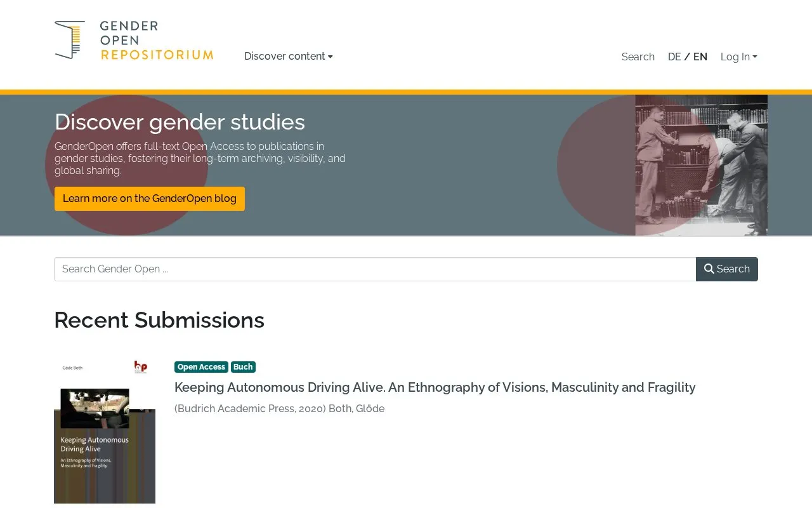Click the Buch badge
Image resolution: width=812 pixels, height=508 pixels.
[x=243, y=367]
